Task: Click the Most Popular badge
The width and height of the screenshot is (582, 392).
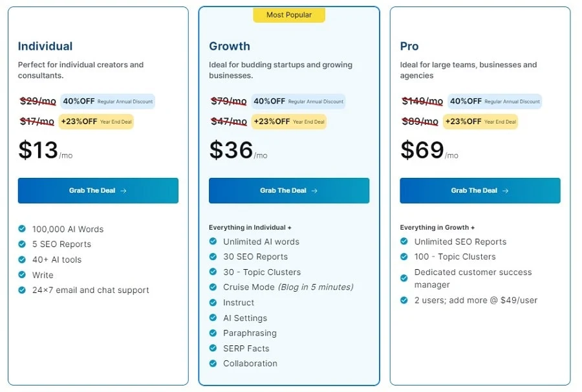Action: click(x=289, y=15)
